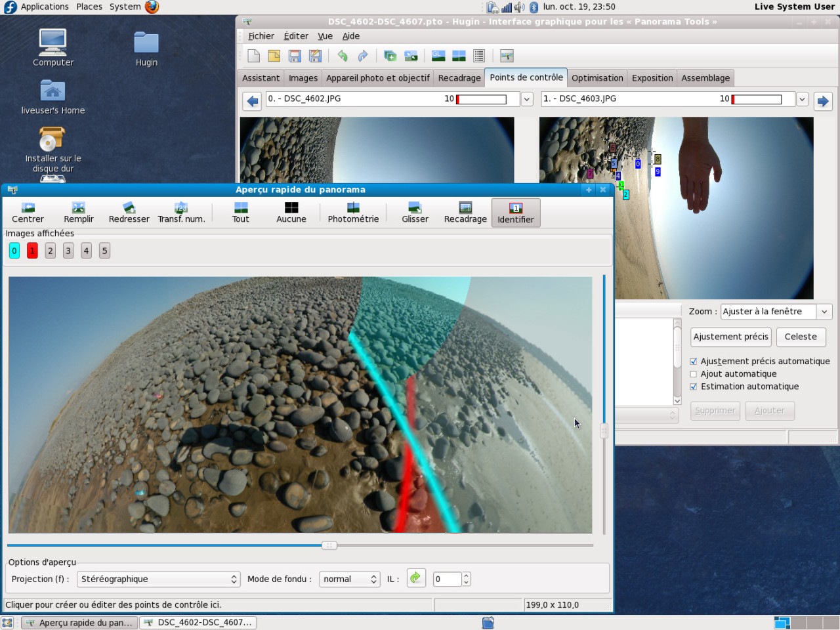The height and width of the screenshot is (630, 840).
Task: Go to next image pair arrow
Action: [x=823, y=101]
